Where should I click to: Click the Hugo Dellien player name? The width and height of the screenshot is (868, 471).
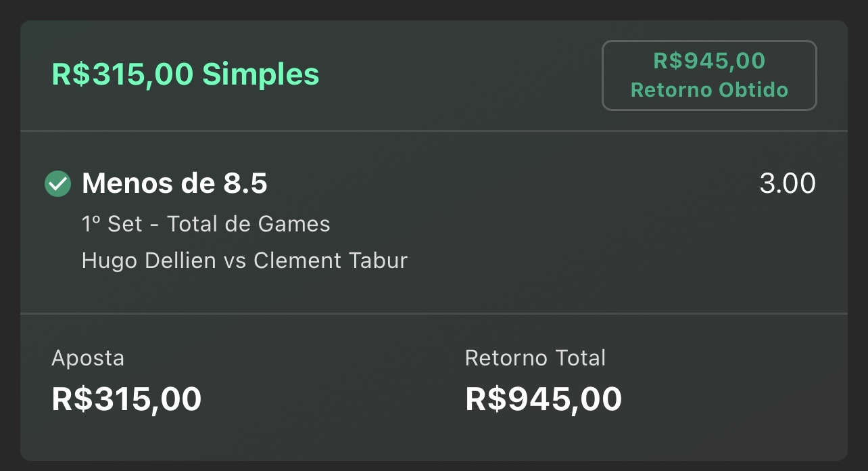point(147,261)
